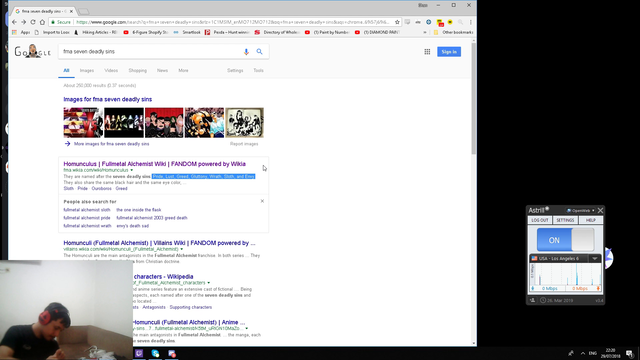
Task: Click the blue magnifier search button
Action: 259,52
